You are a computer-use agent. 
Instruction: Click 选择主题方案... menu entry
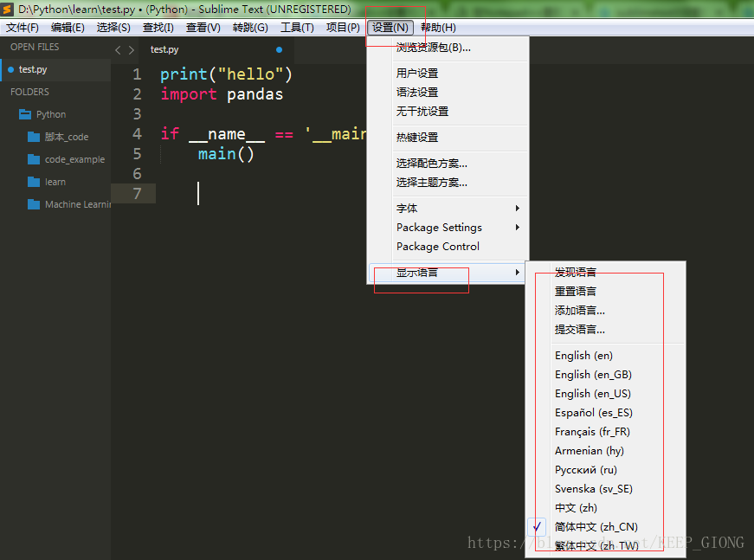pos(448,183)
